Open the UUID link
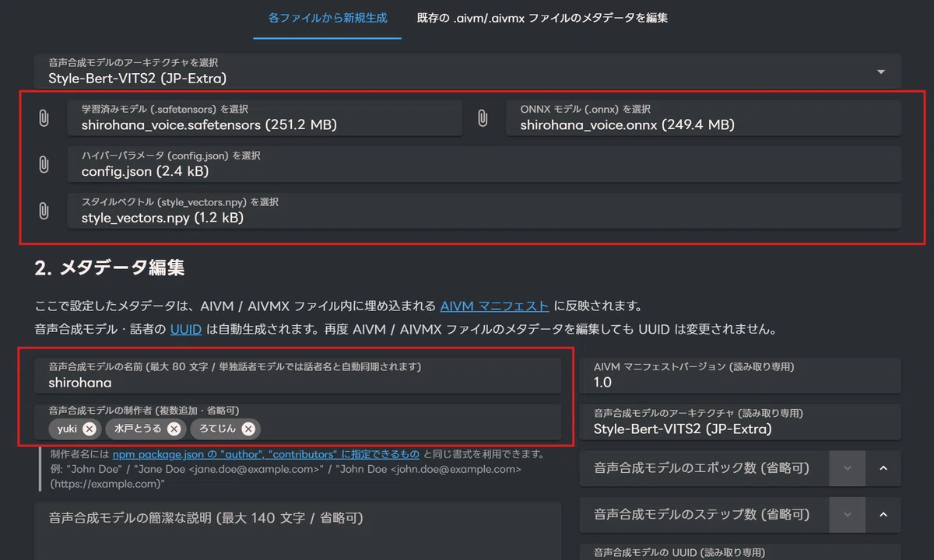This screenshot has width=934, height=560. pyautogui.click(x=186, y=329)
